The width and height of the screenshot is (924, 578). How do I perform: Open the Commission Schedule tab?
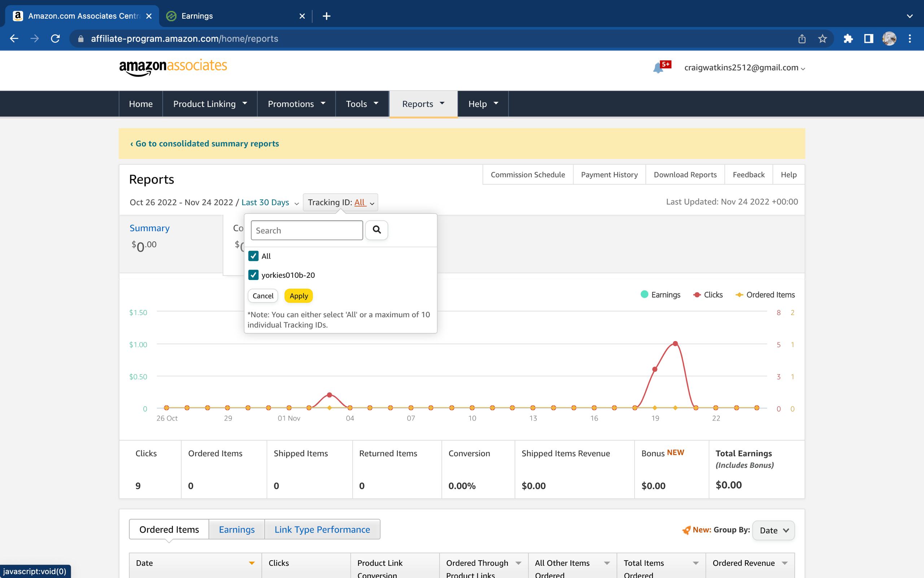click(x=528, y=175)
